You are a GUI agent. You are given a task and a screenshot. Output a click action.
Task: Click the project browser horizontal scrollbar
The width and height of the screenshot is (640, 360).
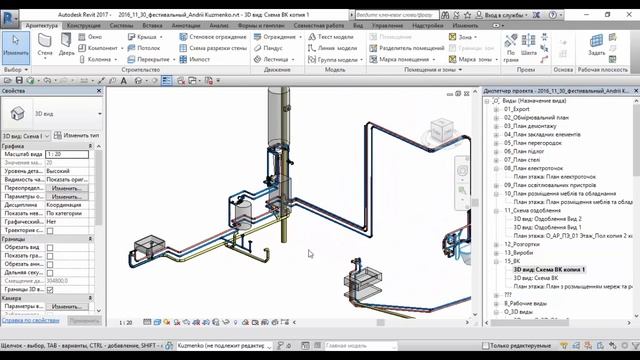pyautogui.click(x=529, y=322)
